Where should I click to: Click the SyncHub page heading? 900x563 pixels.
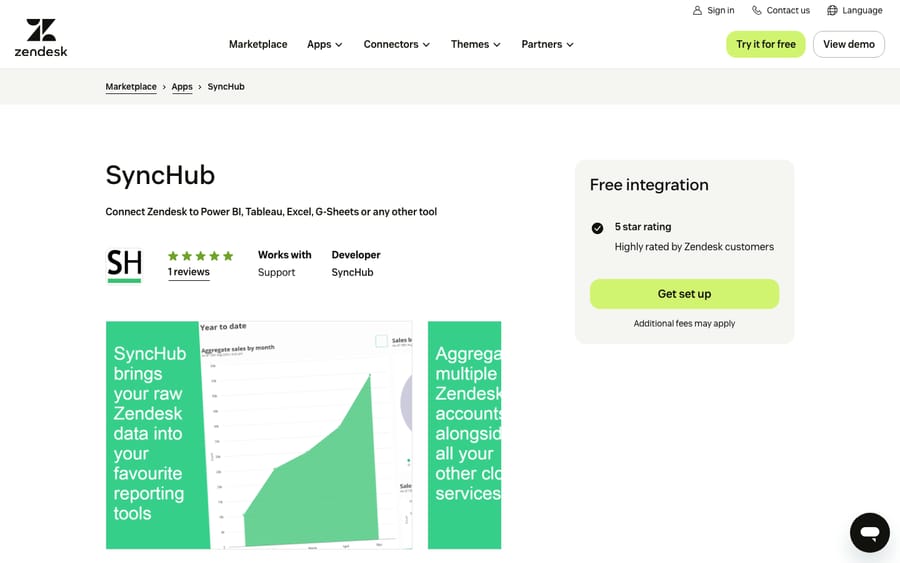[160, 175]
